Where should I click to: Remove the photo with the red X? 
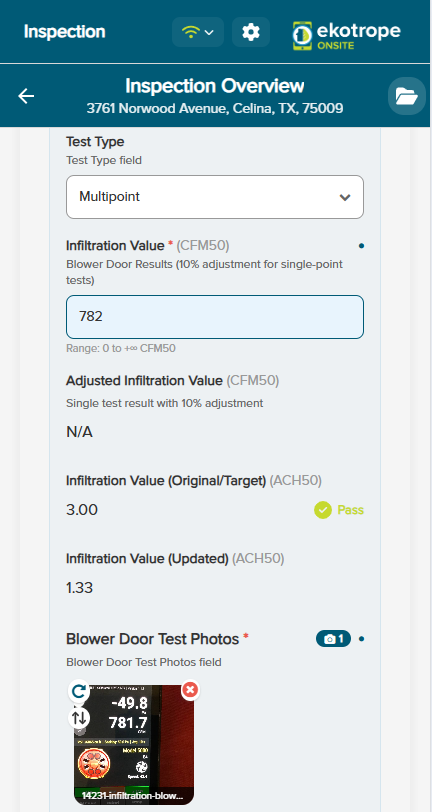click(x=190, y=690)
